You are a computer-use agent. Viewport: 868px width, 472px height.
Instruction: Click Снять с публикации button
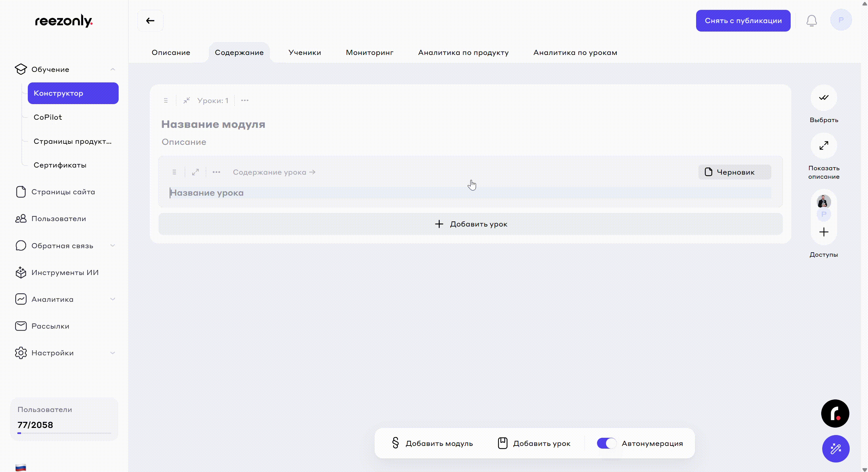click(743, 21)
